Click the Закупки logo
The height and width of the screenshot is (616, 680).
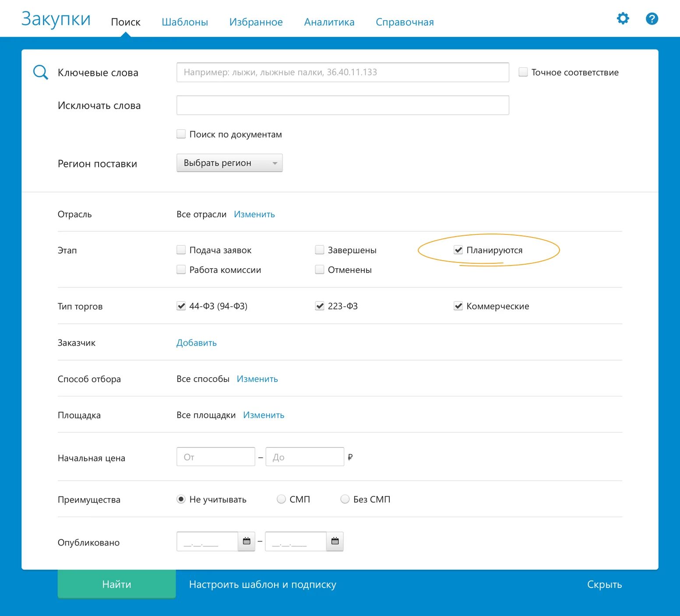(x=56, y=19)
